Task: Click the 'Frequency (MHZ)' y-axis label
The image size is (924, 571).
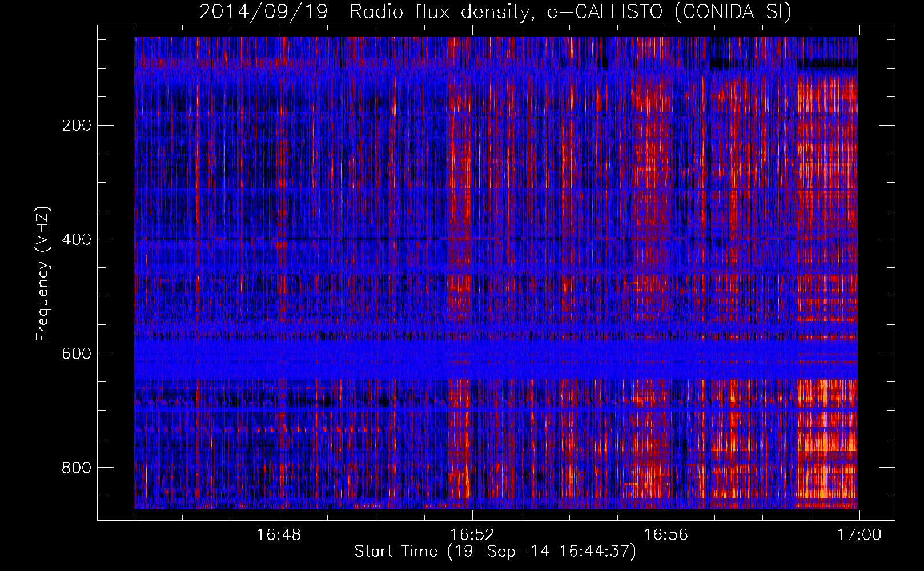Action: coord(43,274)
